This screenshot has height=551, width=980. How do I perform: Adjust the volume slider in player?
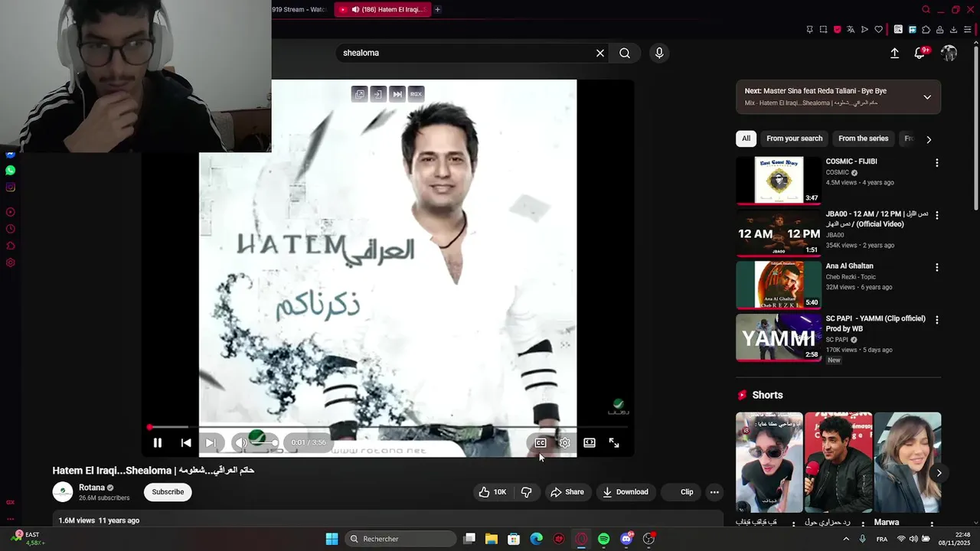click(x=264, y=442)
